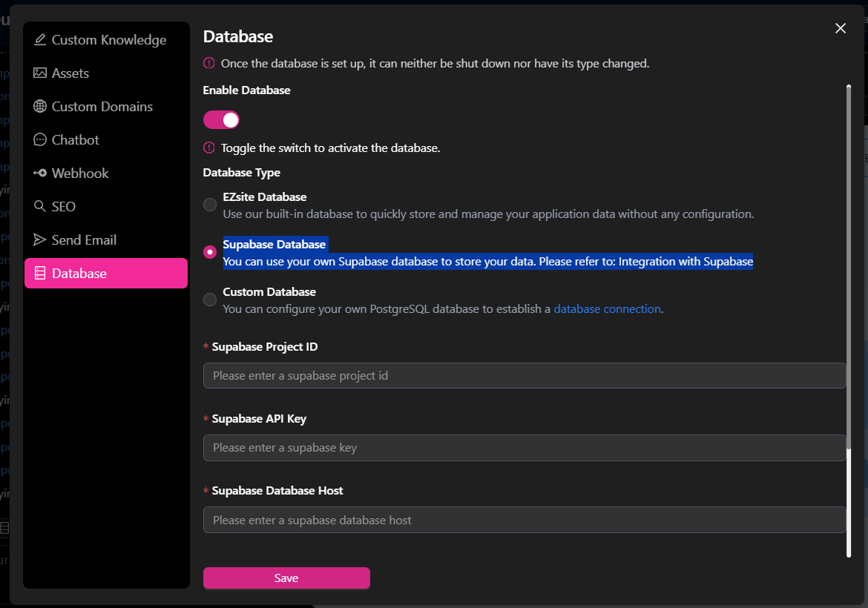This screenshot has width=868, height=608.
Task: Click into the Supabase Project ID field
Action: pos(525,376)
